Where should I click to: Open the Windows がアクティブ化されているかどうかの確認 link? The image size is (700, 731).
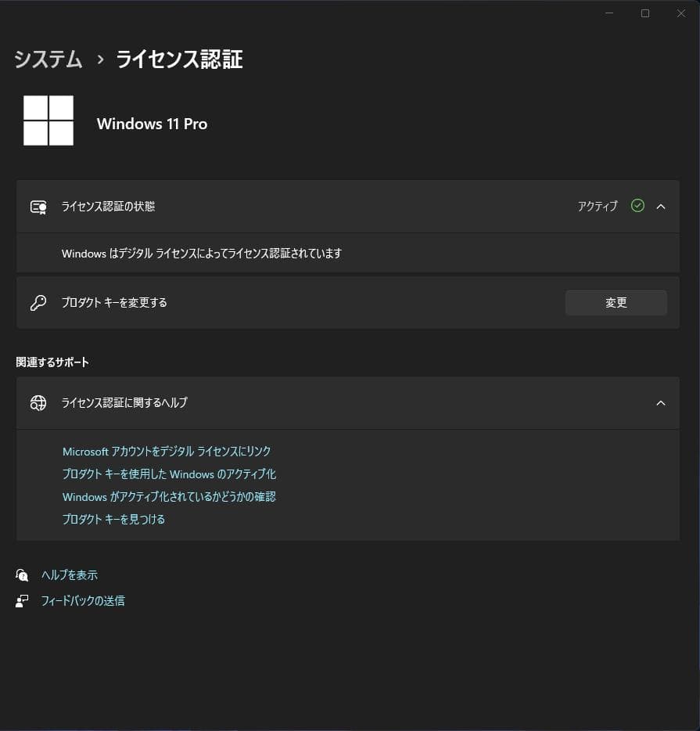(169, 496)
